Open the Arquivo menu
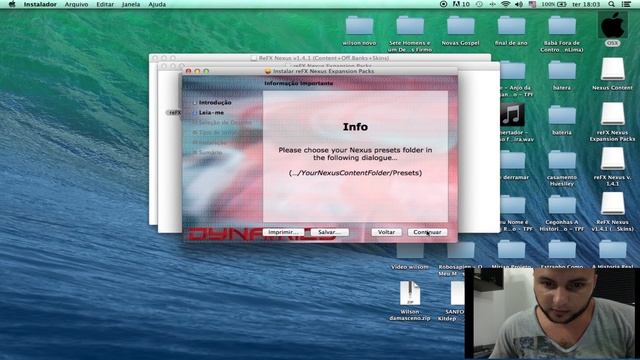This screenshot has height=360, width=640. [x=76, y=4]
